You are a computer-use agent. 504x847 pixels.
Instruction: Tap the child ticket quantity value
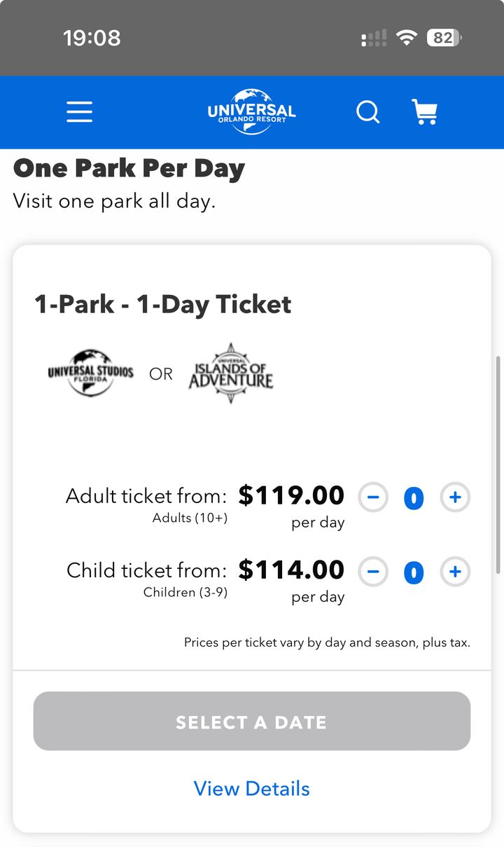point(414,573)
